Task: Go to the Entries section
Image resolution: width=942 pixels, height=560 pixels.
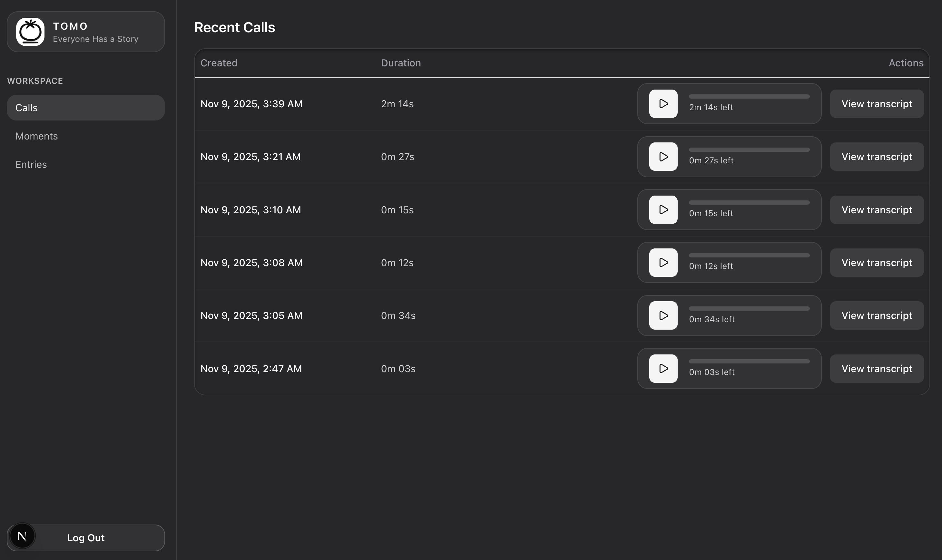Action: 31,165
